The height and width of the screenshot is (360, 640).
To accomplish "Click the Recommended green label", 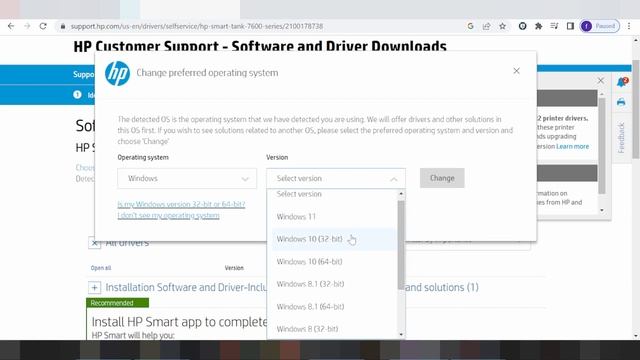I will pos(117,303).
